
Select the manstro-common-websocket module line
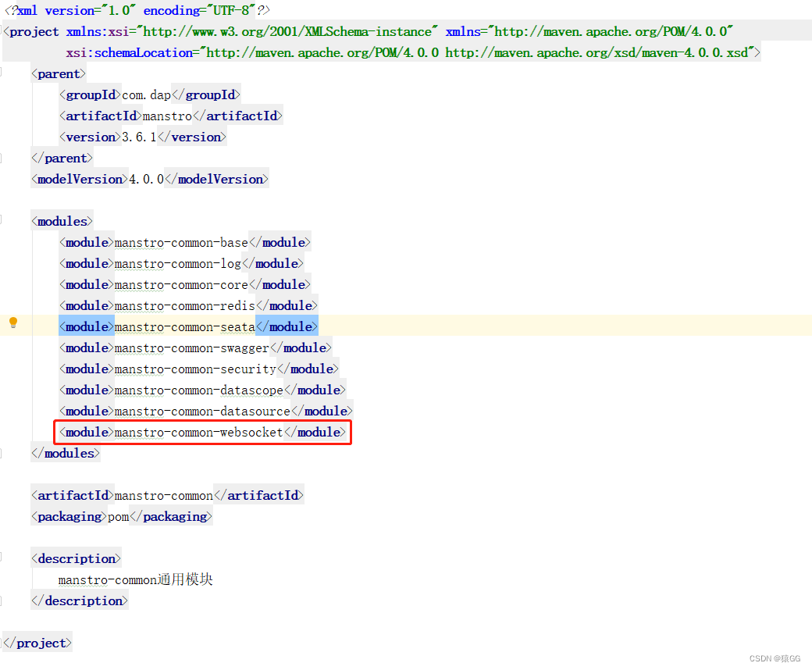click(202, 433)
